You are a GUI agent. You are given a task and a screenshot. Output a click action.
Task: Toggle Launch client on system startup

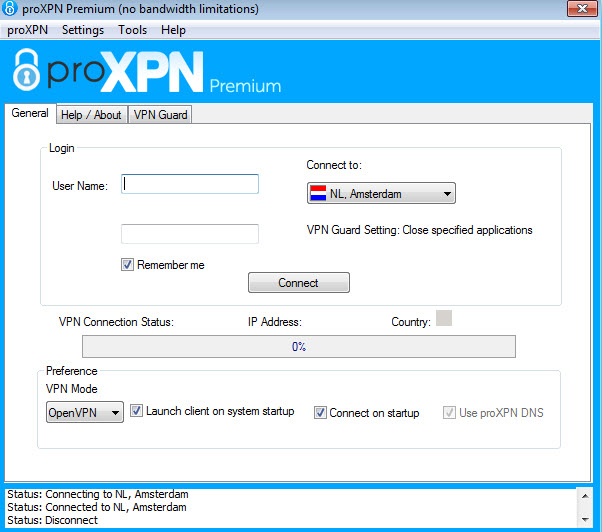pos(136,411)
